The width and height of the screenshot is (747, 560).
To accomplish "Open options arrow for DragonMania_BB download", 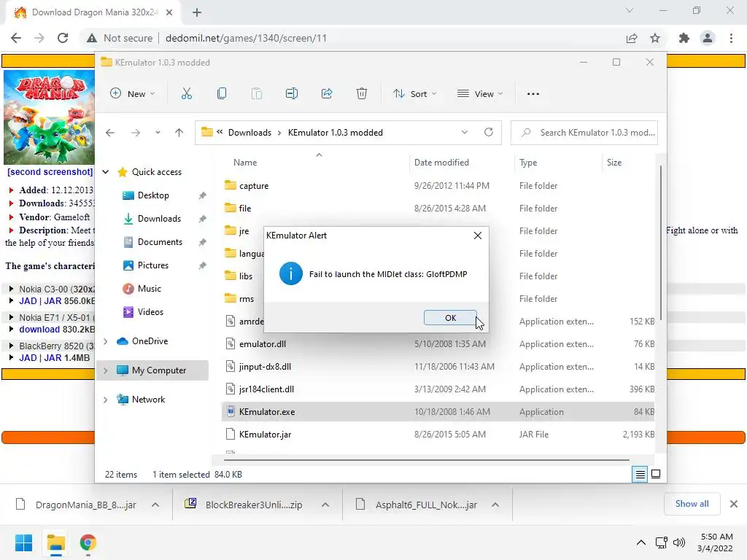I will pyautogui.click(x=155, y=505).
